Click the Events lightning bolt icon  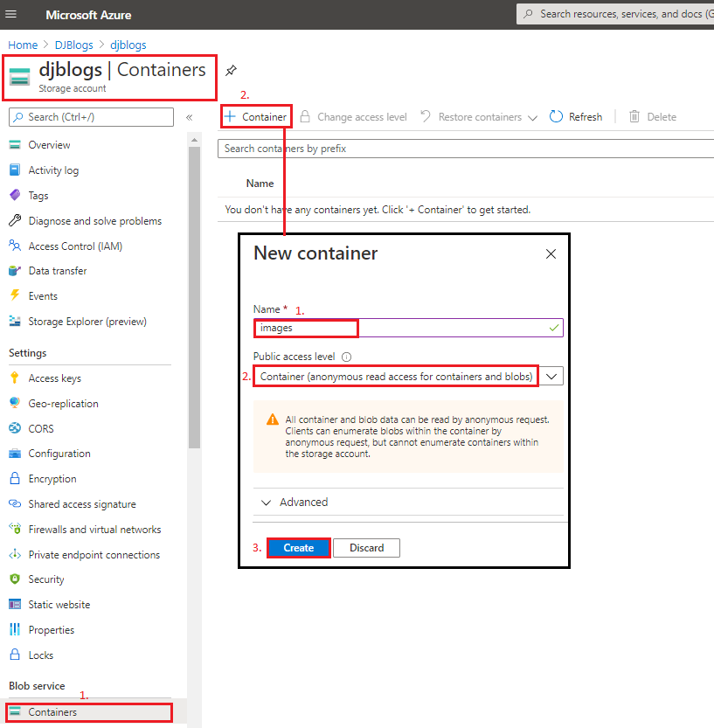coord(15,295)
